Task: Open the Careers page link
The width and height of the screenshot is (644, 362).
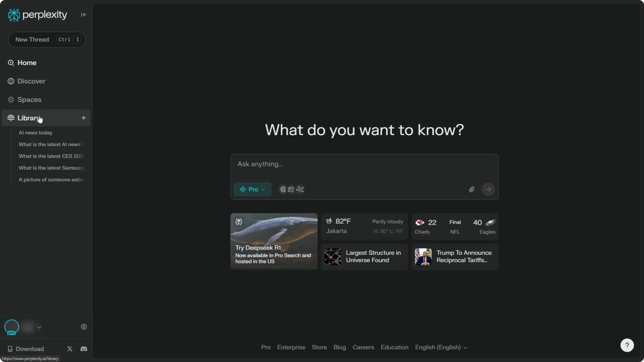Action: pyautogui.click(x=363, y=347)
